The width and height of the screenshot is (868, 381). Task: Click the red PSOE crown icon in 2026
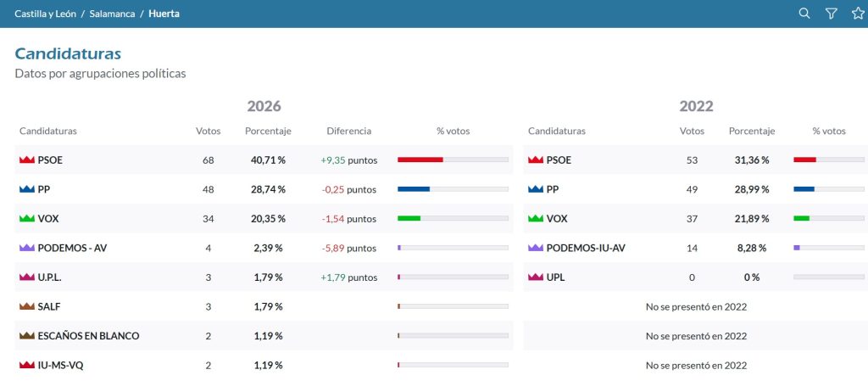point(26,160)
